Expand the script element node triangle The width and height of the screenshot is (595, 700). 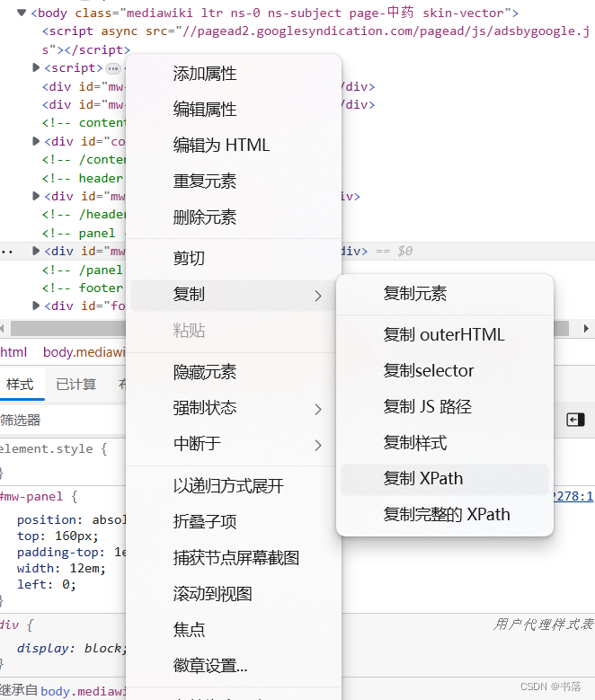36,68
